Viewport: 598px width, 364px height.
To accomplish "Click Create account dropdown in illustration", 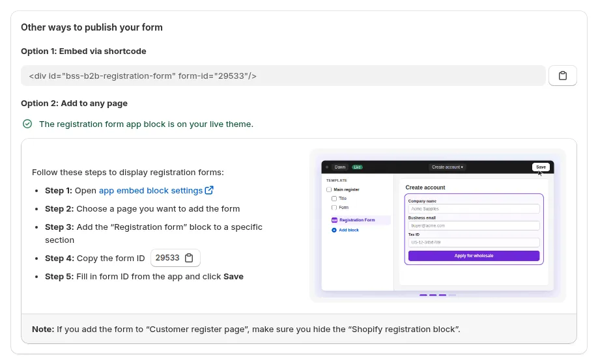I will 448,167.
